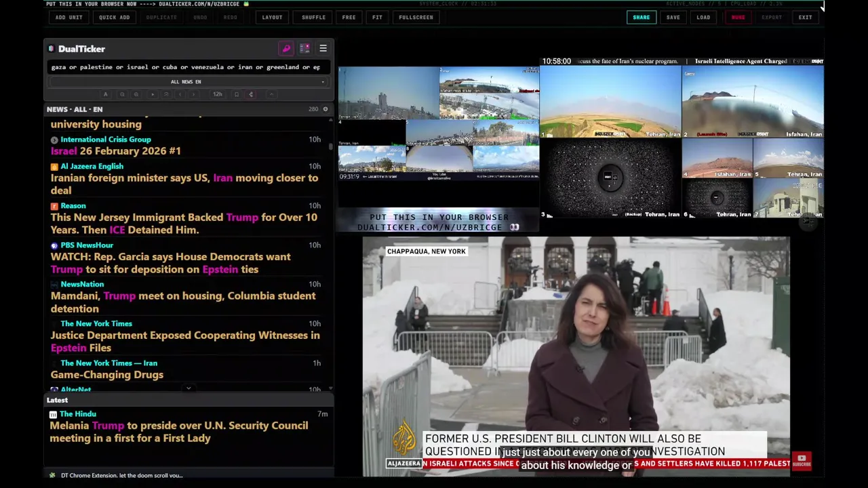
Task: Click the International Crisis Group source icon
Action: coord(54,140)
